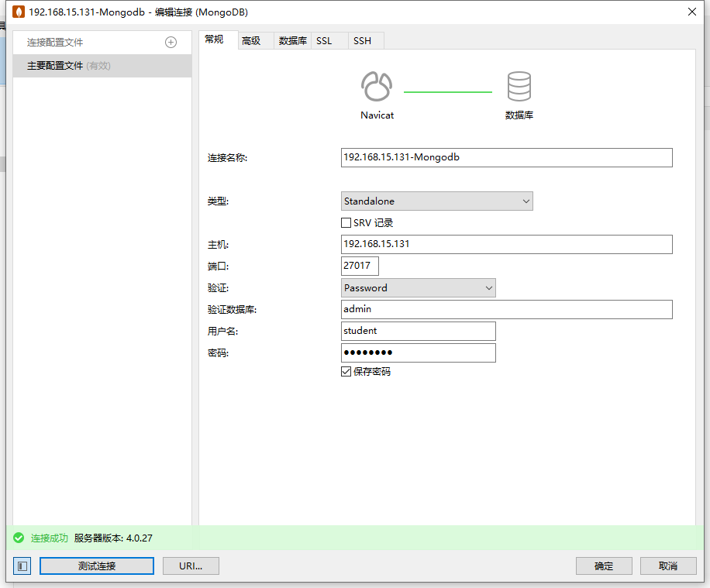
Task: Click the 用户名 field showing student
Action: [x=419, y=331]
